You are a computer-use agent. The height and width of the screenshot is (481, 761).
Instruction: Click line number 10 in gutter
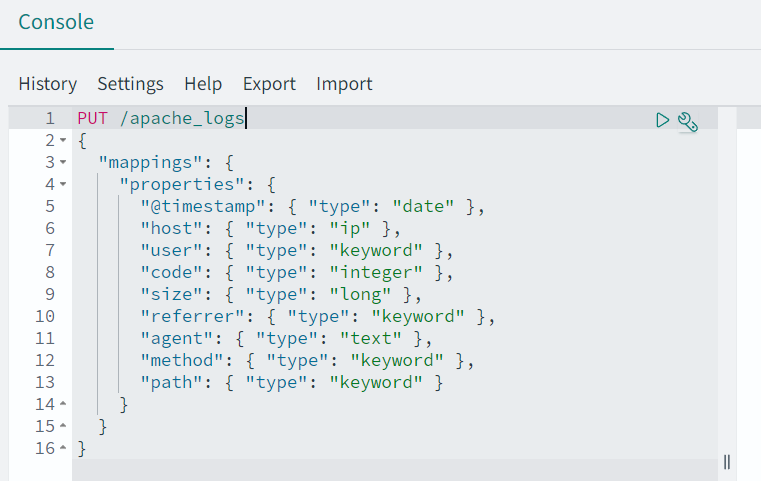point(45,316)
